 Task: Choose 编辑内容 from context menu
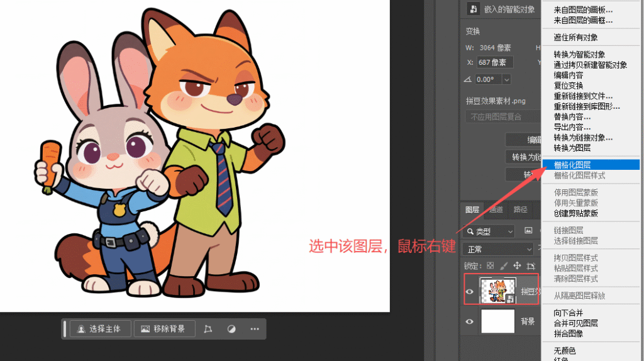(568, 75)
